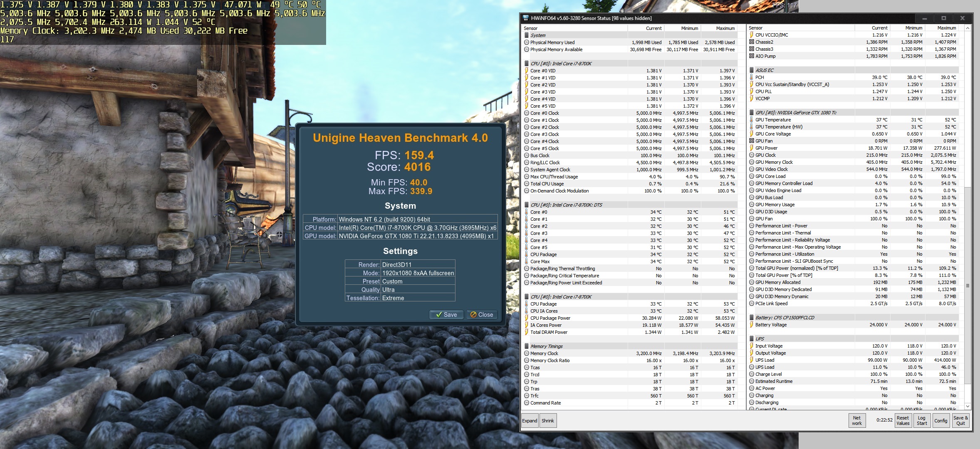Click the circle icon beside Command Rate
Image resolution: width=980 pixels, height=449 pixels.
[527, 403]
